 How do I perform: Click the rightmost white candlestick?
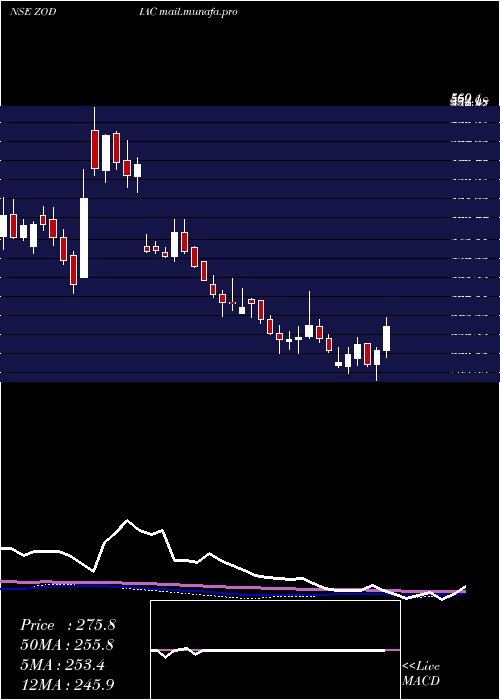click(x=386, y=338)
